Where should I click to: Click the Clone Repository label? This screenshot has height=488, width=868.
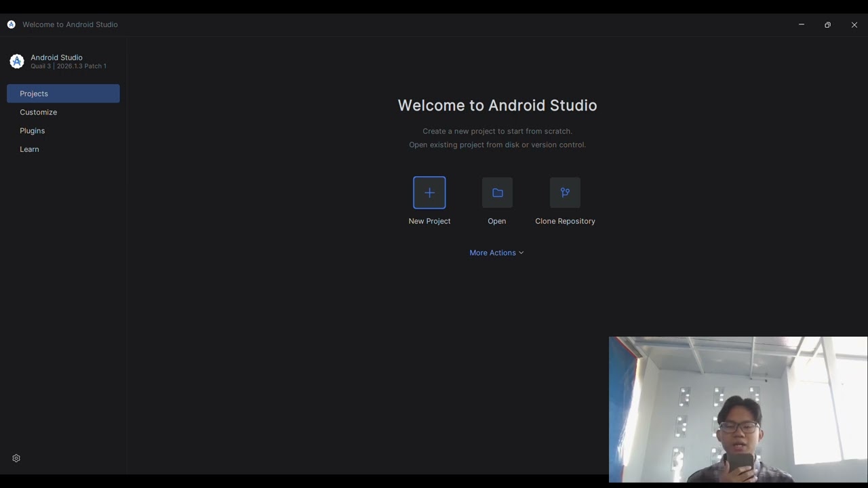tap(565, 221)
